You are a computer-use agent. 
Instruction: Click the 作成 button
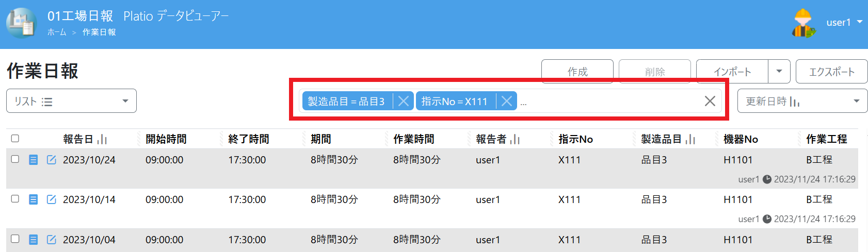click(x=577, y=72)
